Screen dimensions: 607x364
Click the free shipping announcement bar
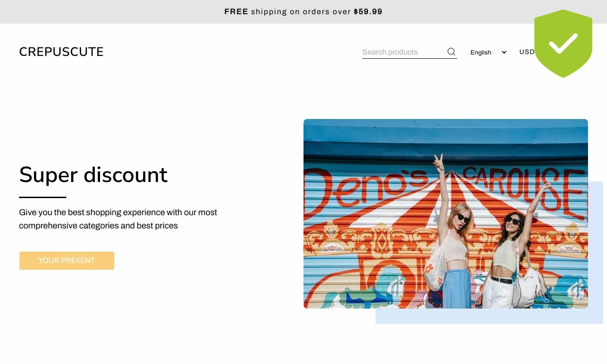(303, 12)
